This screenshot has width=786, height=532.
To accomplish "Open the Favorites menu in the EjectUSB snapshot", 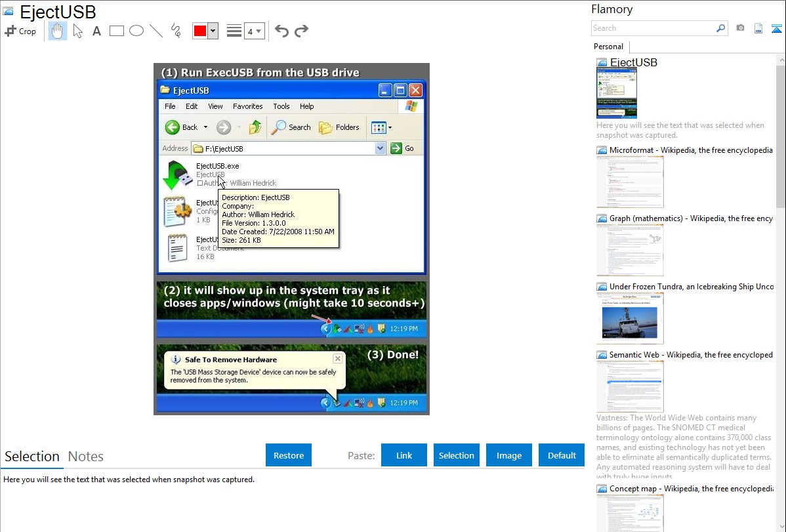I will pyautogui.click(x=247, y=106).
